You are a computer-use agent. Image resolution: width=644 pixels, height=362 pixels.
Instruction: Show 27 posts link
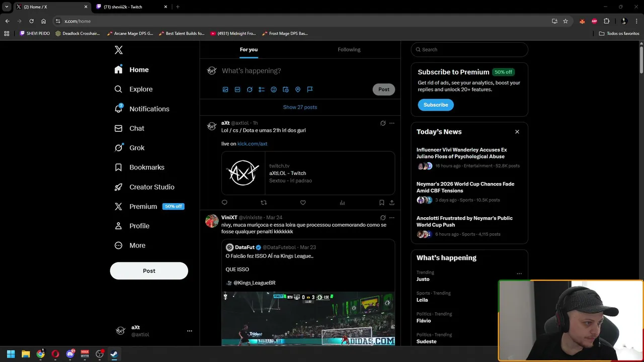[x=300, y=107]
